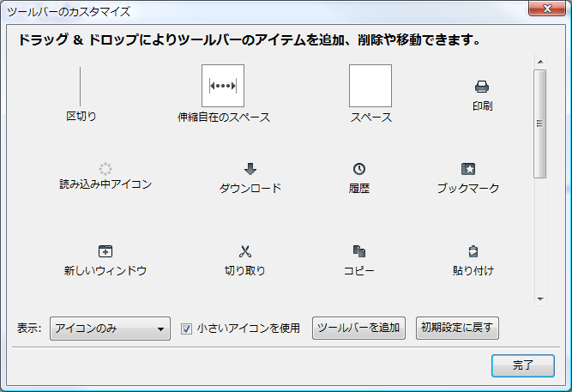The height and width of the screenshot is (392, 572).
Task: Select the blank スペース box item
Action: tap(370, 86)
